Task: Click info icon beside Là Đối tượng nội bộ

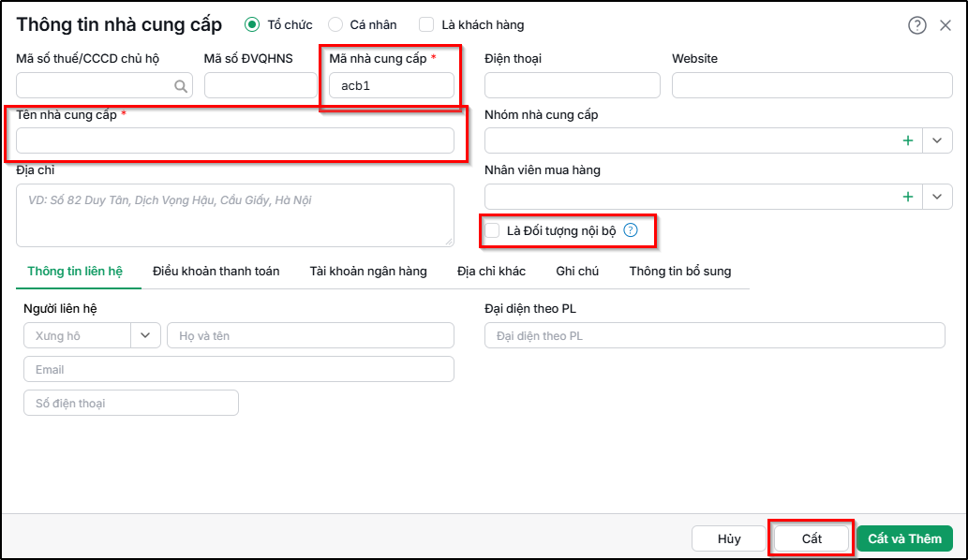Action: tap(631, 230)
